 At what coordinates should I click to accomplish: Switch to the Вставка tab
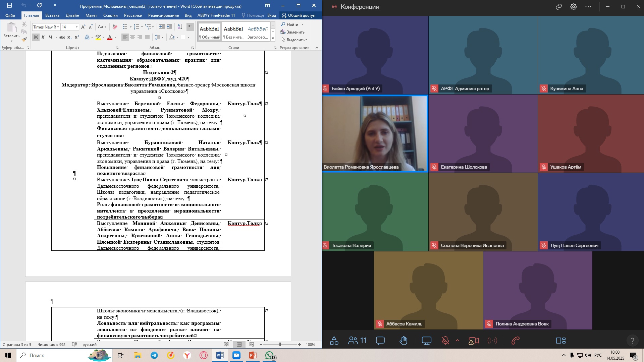click(x=52, y=15)
